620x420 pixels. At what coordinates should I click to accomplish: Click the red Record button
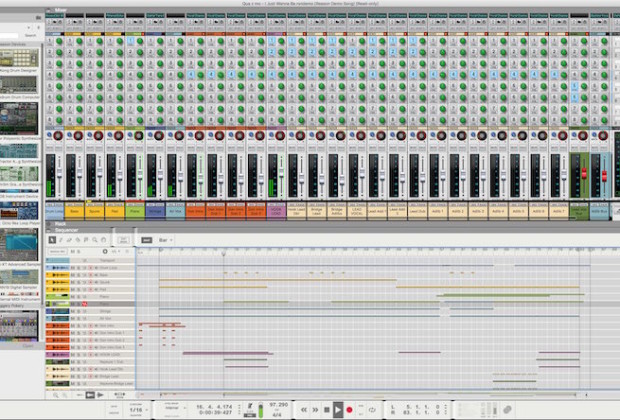[350, 409]
